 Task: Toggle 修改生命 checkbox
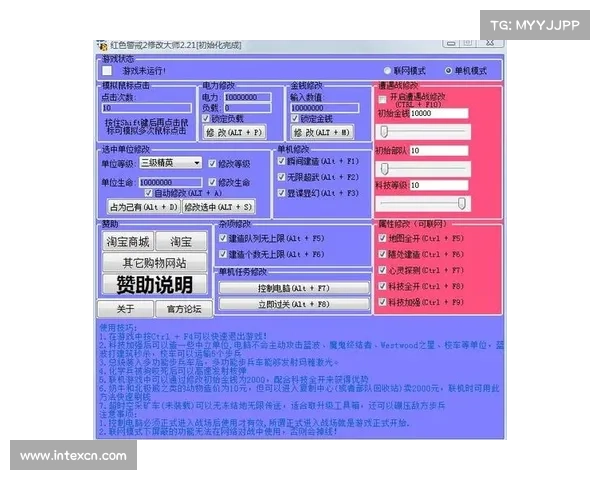click(x=212, y=182)
